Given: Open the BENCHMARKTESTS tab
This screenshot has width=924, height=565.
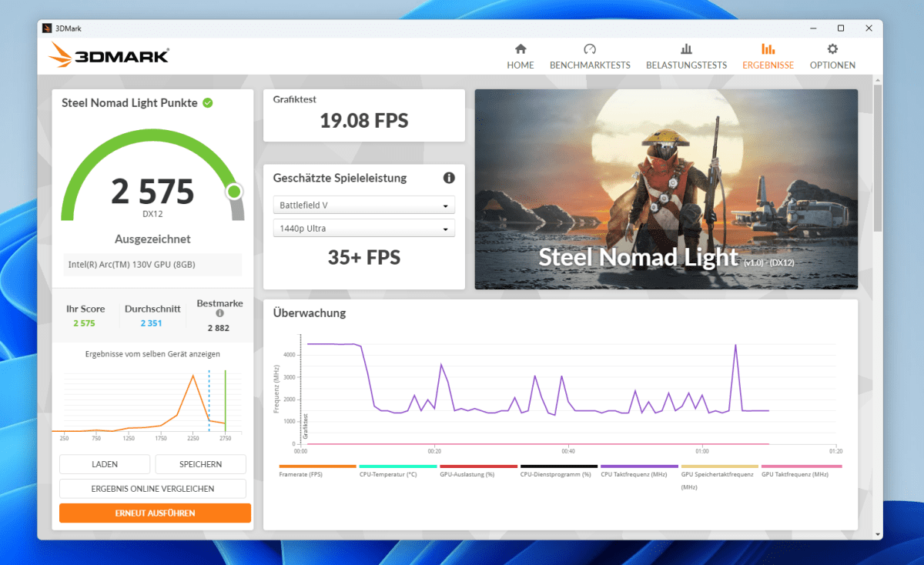Looking at the screenshot, I should tap(590, 65).
